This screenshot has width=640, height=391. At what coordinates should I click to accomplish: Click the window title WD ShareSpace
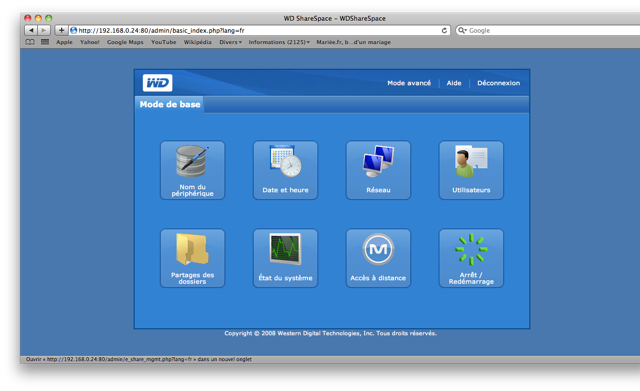click(x=334, y=18)
